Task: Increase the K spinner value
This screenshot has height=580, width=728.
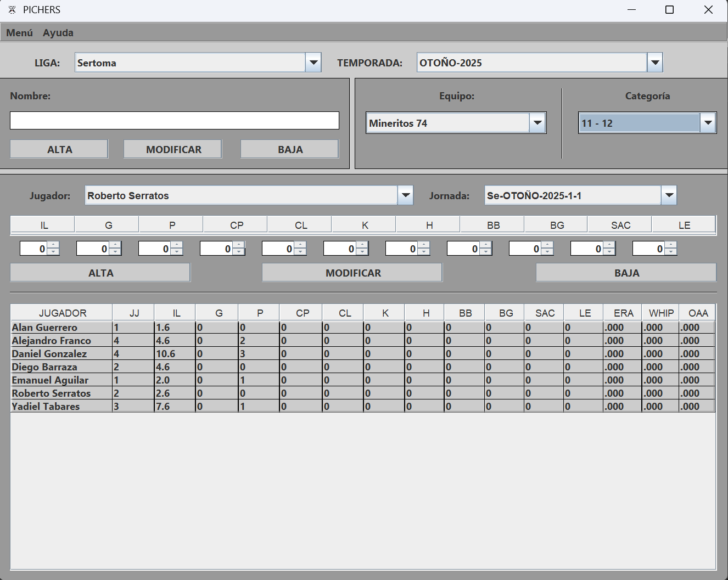Action: pos(362,245)
